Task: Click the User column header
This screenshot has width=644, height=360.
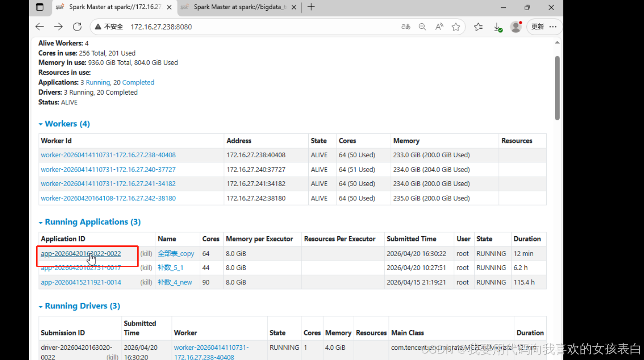Action: coord(463,239)
